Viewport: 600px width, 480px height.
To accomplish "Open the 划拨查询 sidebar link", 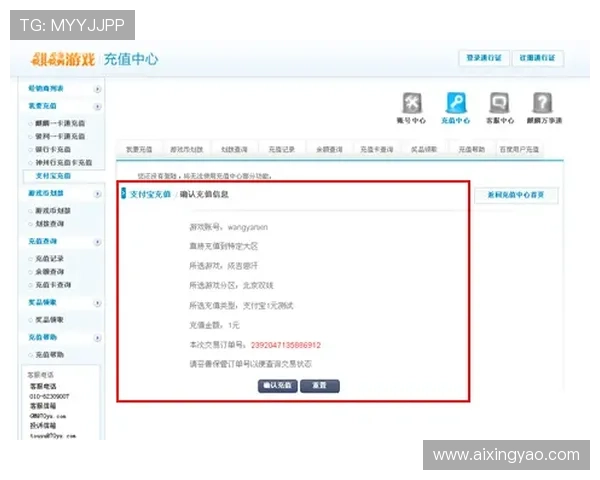I will click(x=49, y=224).
